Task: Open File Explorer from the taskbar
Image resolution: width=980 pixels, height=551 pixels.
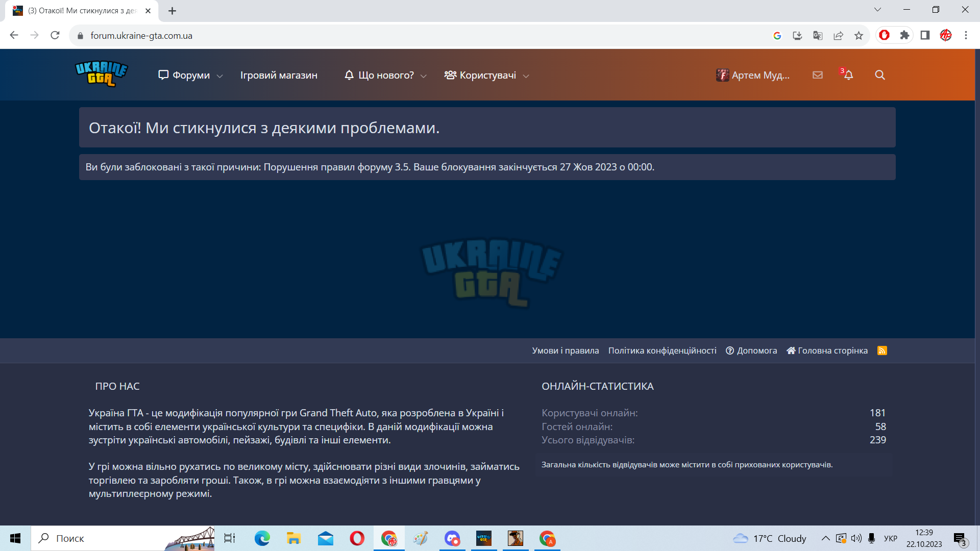Action: point(293,538)
